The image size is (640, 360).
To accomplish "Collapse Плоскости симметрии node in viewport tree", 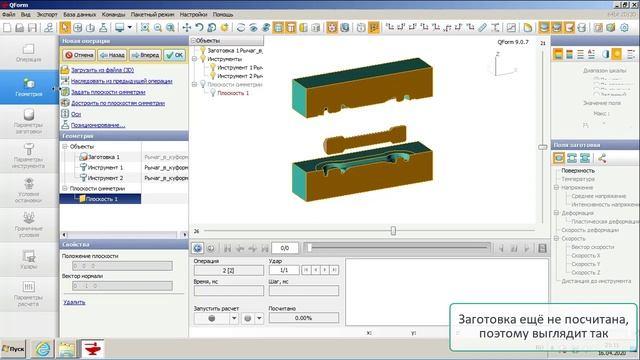I will point(195,84).
